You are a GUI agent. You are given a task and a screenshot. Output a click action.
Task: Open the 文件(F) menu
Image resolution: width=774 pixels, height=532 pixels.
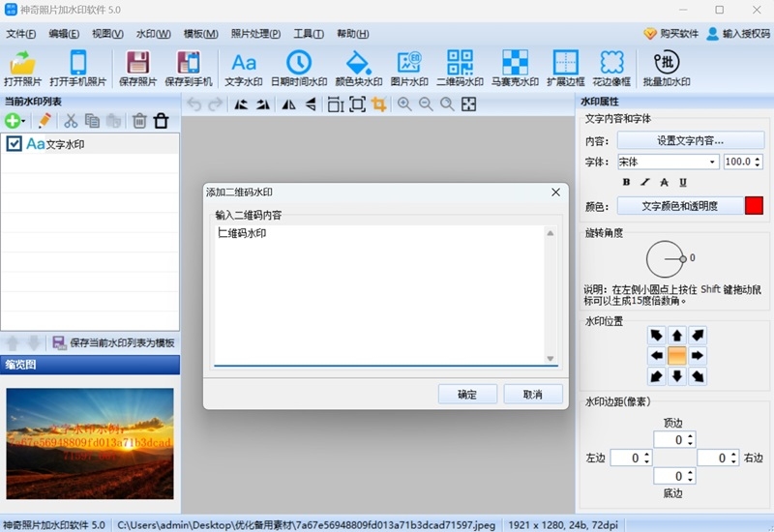20,34
